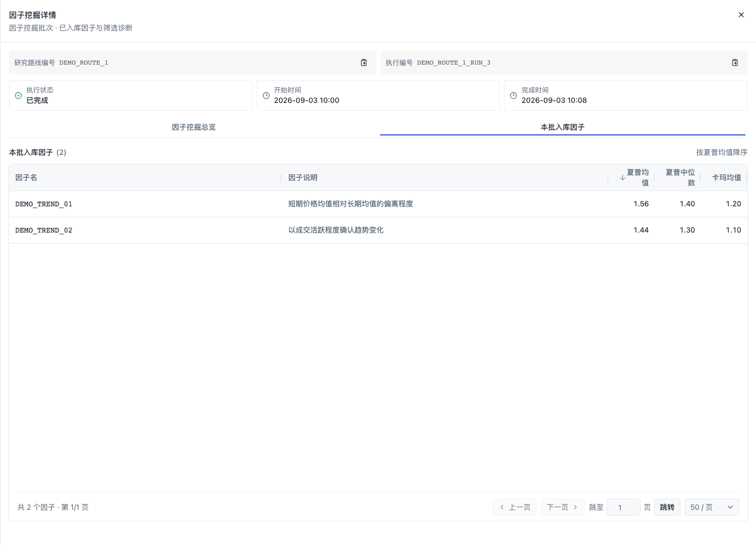Click the 跳转 button
This screenshot has width=756, height=546.
click(x=667, y=507)
